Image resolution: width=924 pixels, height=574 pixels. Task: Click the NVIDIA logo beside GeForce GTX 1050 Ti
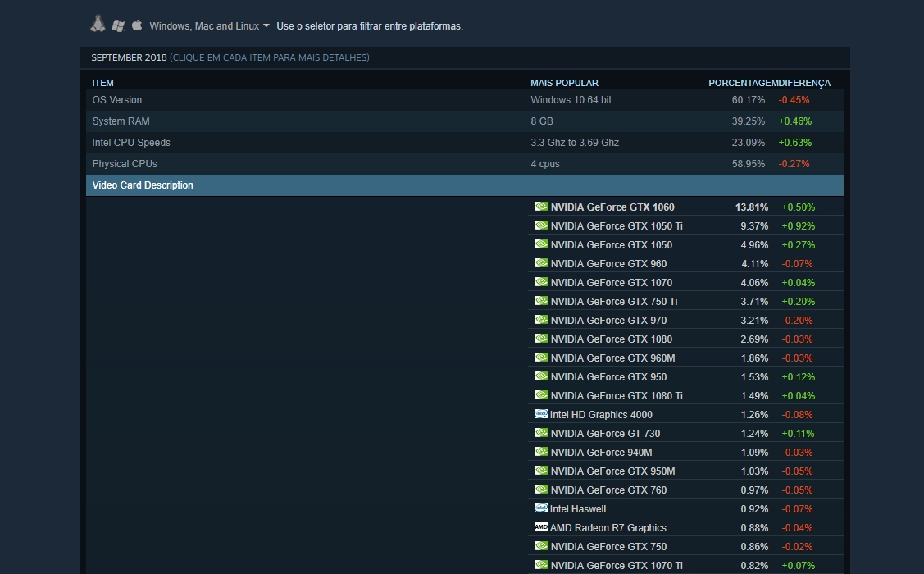tap(541, 225)
